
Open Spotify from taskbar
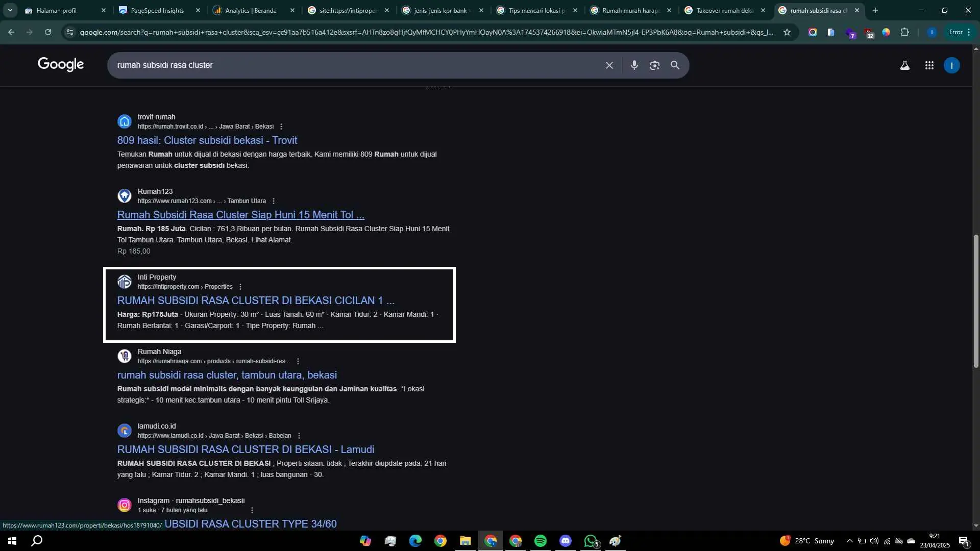(541, 541)
